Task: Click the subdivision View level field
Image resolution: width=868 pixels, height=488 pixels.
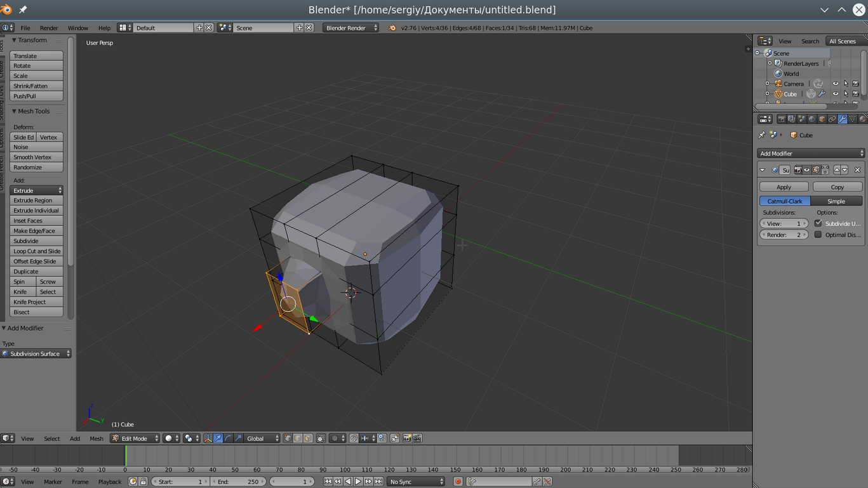Action: point(784,223)
